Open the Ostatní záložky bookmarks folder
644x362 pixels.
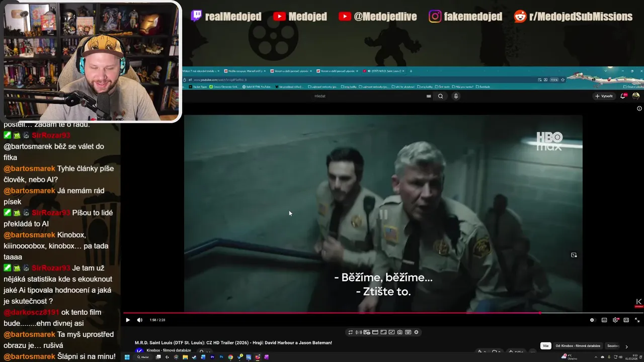[x=632, y=86]
